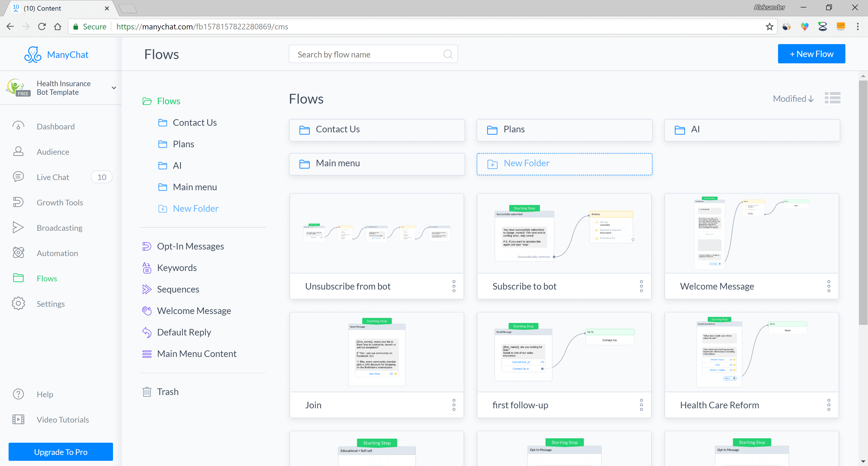Open the Plans folder card
The height and width of the screenshot is (466, 868).
pyautogui.click(x=564, y=130)
